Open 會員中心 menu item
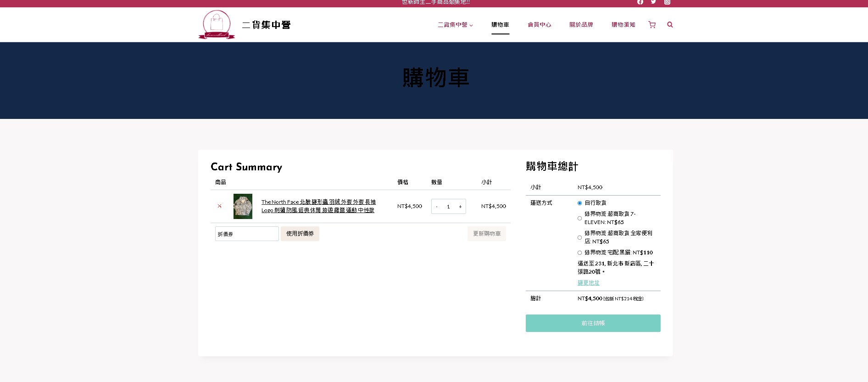Screen dimensions: 868x382 click(x=539, y=25)
